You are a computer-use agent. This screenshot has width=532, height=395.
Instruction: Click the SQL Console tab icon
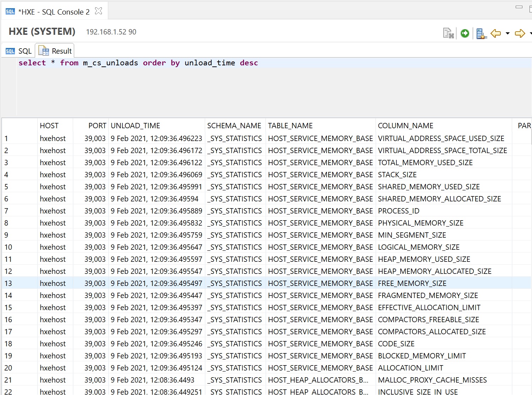pyautogui.click(x=10, y=12)
